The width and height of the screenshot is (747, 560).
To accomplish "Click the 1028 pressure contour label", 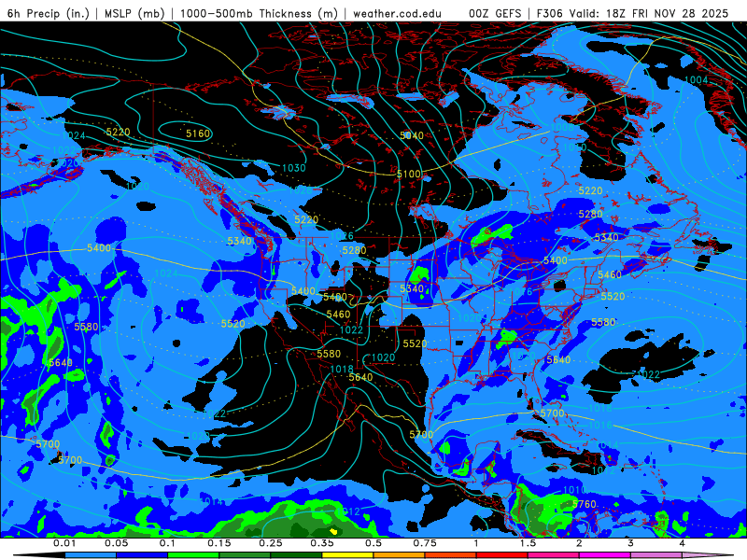I will point(300,189).
